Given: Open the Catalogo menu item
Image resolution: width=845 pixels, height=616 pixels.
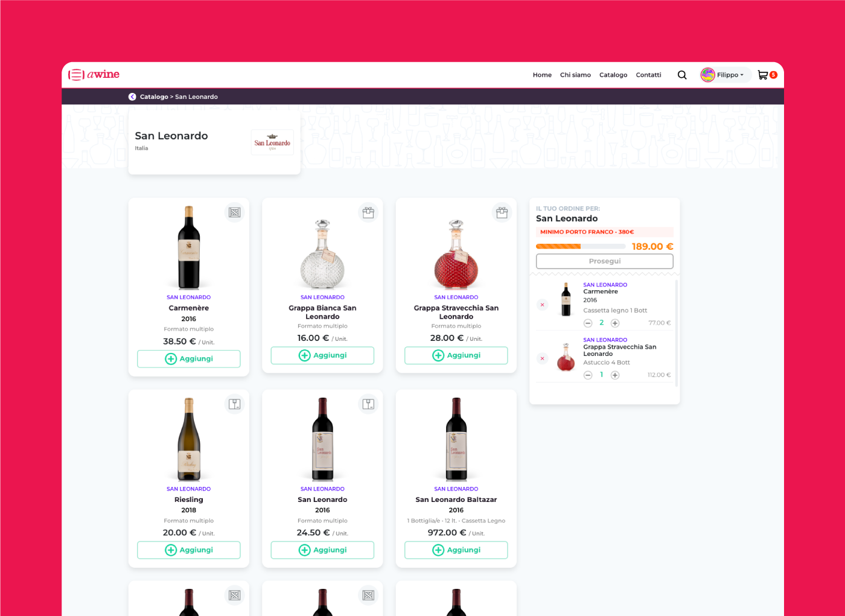Looking at the screenshot, I should (613, 75).
